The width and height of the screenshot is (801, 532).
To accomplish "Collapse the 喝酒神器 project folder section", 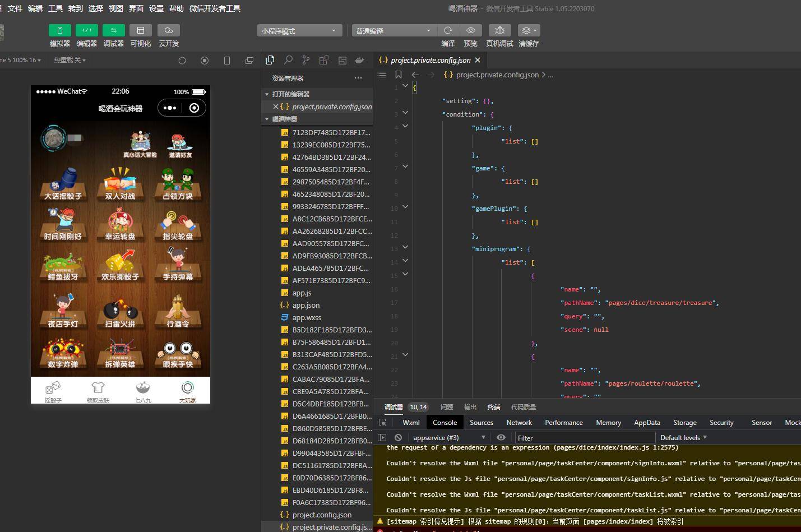I will [x=317, y=119].
